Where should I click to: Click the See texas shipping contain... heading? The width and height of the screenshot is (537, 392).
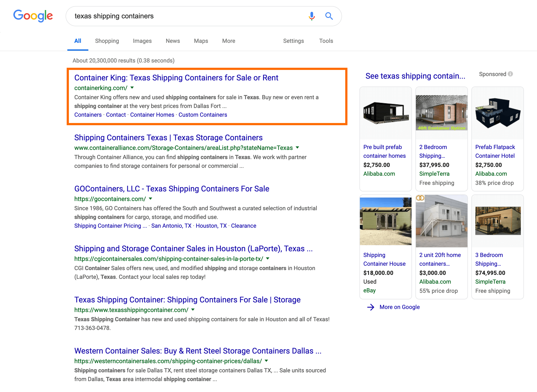pyautogui.click(x=415, y=76)
